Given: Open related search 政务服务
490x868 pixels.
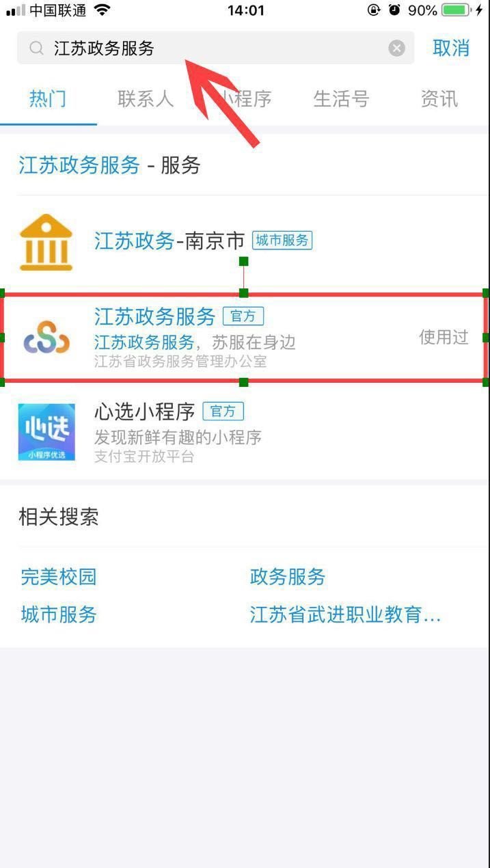Looking at the screenshot, I should click(x=288, y=577).
